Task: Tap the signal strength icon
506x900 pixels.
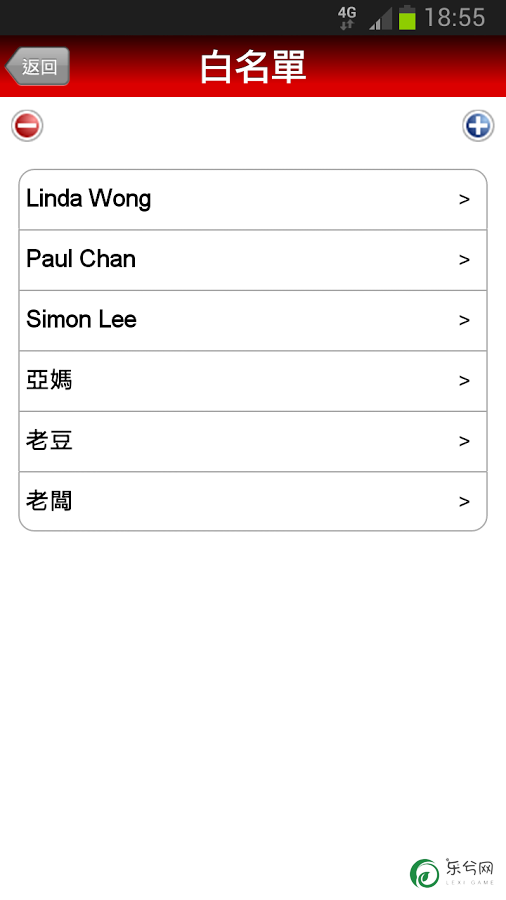Action: pos(380,18)
